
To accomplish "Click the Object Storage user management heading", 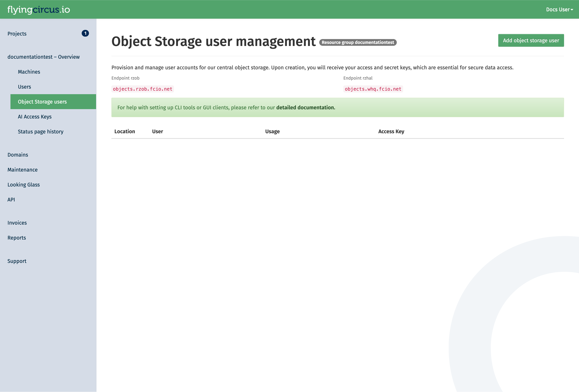I will point(213,41).
